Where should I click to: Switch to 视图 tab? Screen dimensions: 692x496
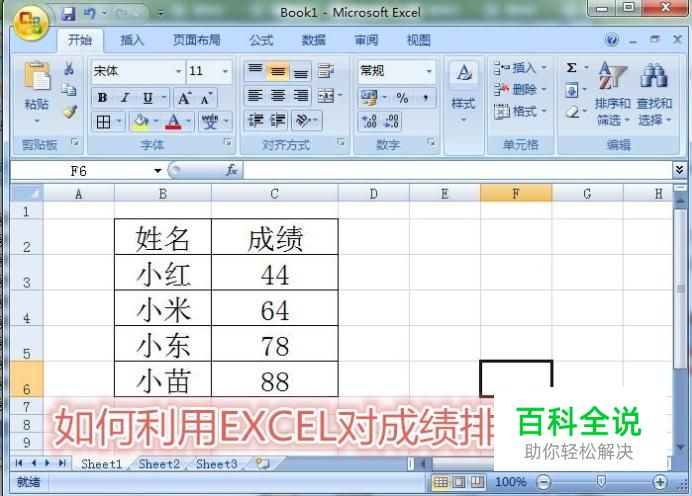(418, 41)
